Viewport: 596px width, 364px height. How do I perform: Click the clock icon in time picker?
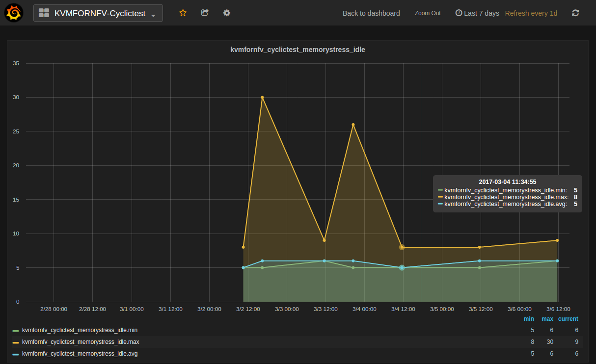459,13
